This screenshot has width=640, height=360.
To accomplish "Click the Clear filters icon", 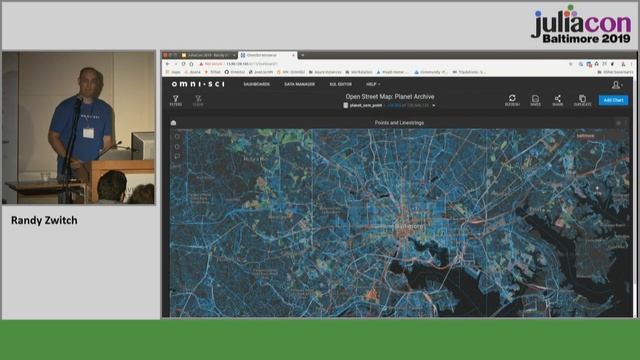I will tap(198, 100).
